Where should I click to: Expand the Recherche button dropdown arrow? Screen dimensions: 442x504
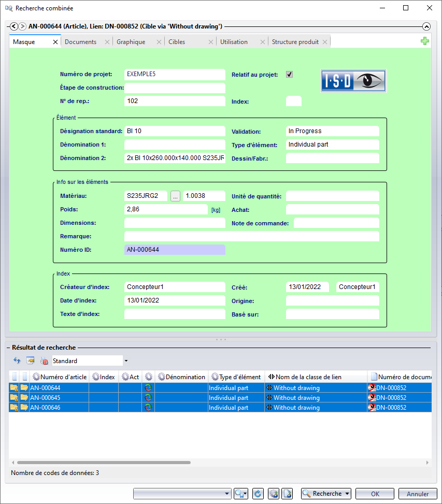(x=347, y=494)
